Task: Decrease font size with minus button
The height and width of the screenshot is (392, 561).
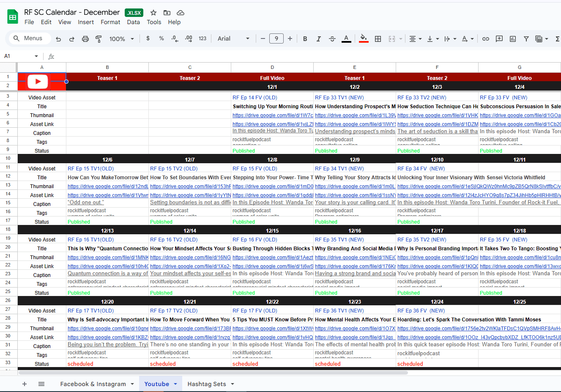Action: coord(263,38)
